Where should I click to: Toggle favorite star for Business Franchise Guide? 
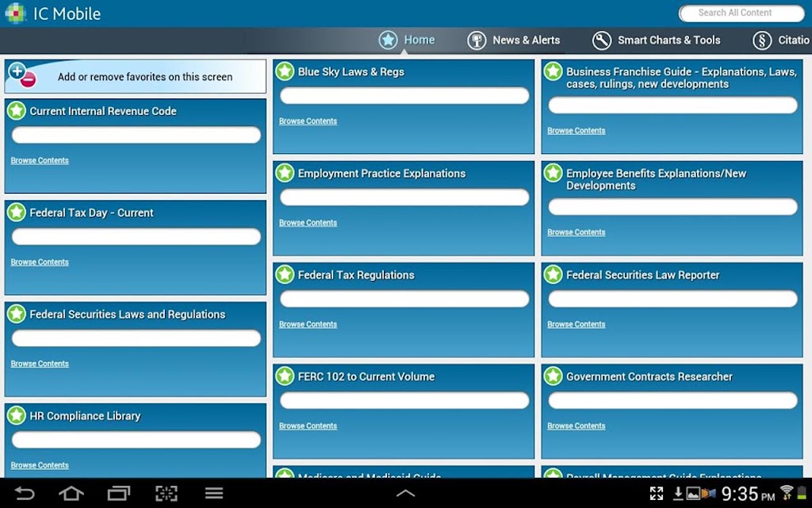(553, 71)
